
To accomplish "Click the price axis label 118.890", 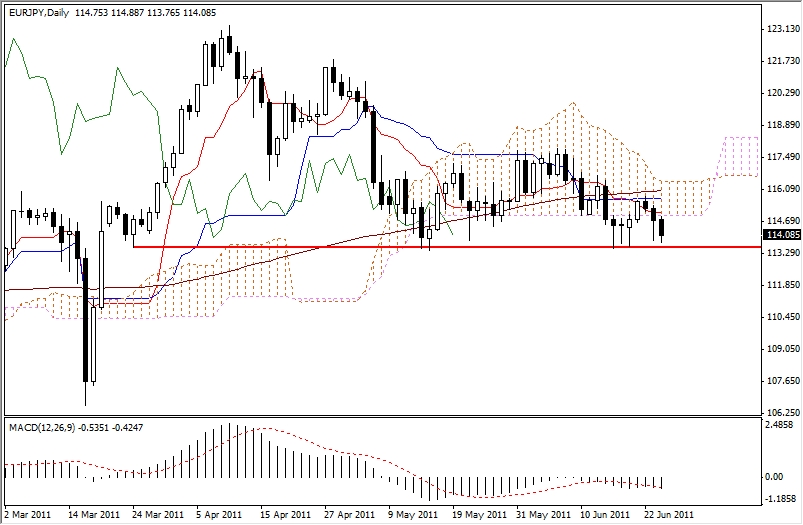I will (783, 125).
